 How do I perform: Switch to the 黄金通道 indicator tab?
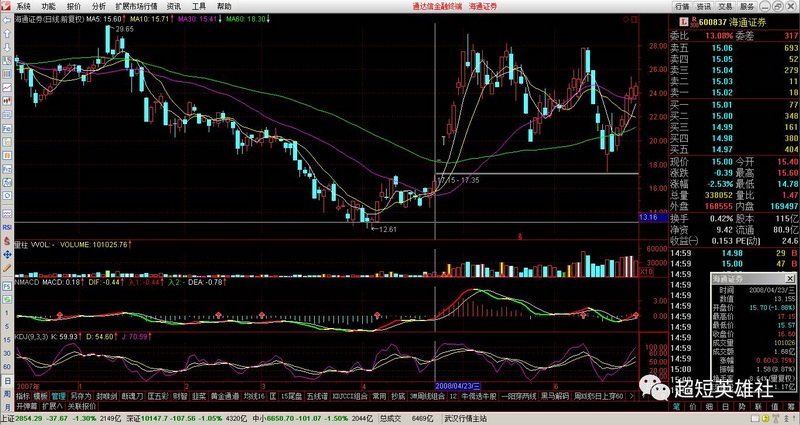[x=223, y=396]
